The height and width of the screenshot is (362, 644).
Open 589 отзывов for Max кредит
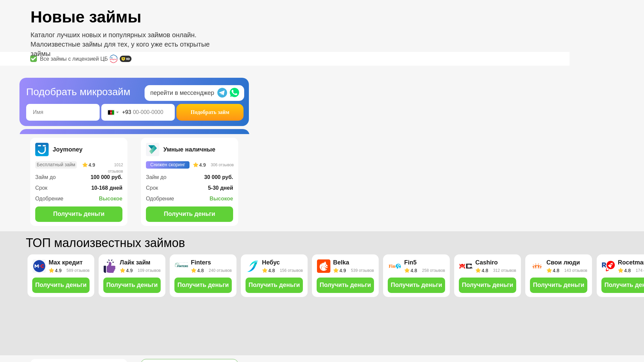(x=78, y=270)
